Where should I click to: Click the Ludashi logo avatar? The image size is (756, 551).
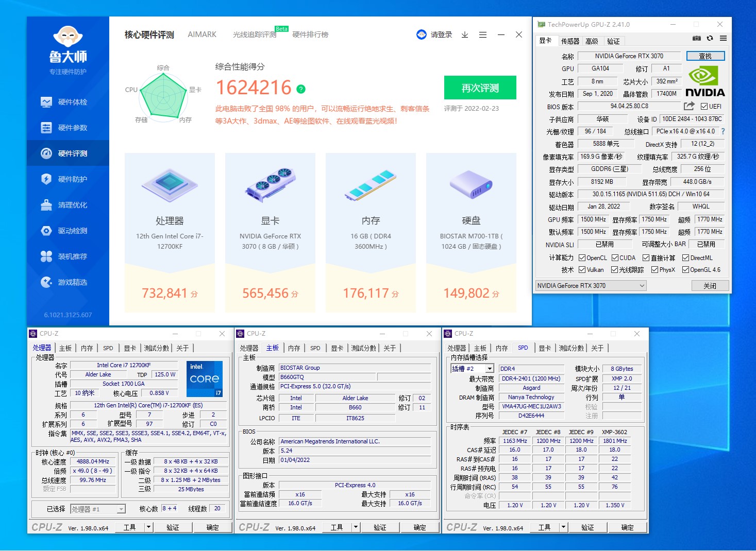68,37
